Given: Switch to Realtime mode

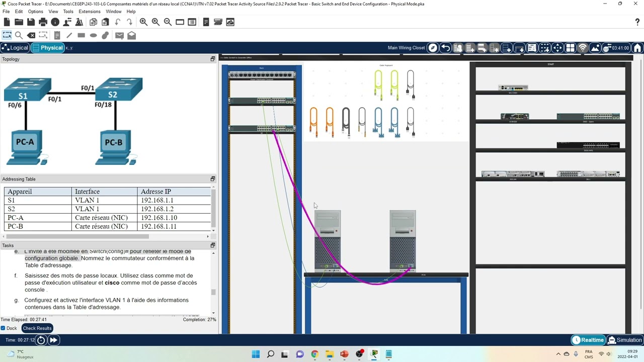Looking at the screenshot, I should pyautogui.click(x=588, y=340).
